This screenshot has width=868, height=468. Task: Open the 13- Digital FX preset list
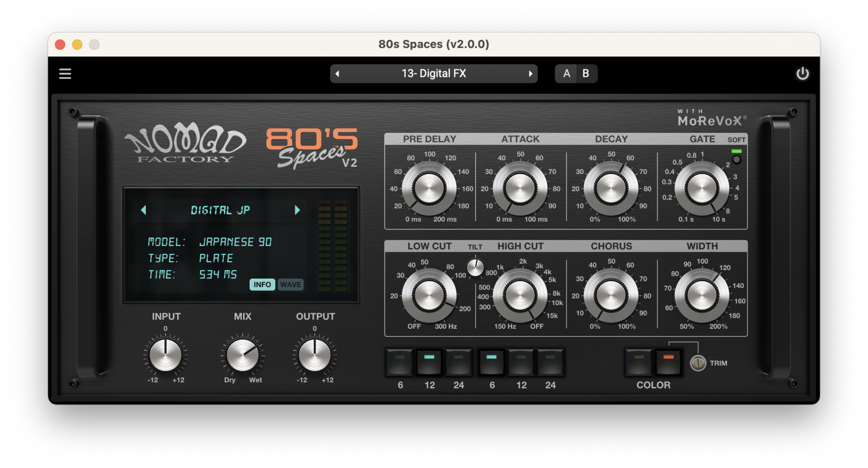tap(434, 74)
